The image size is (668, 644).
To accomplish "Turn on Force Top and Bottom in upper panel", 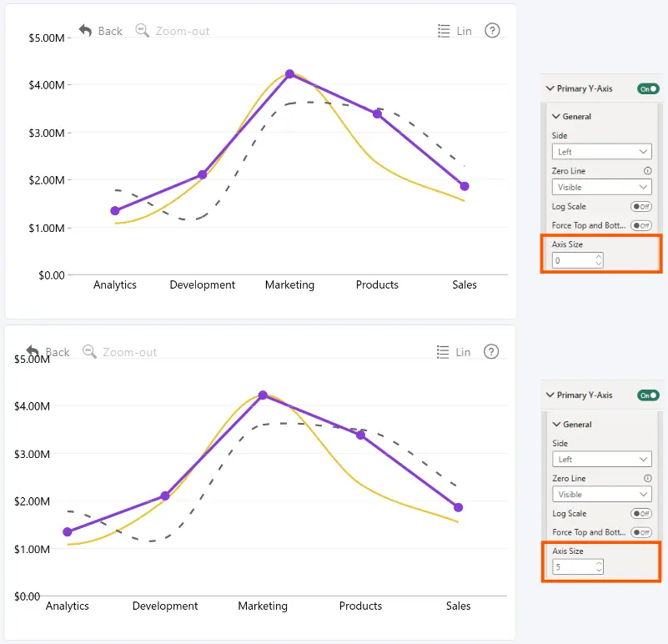I will tap(641, 225).
